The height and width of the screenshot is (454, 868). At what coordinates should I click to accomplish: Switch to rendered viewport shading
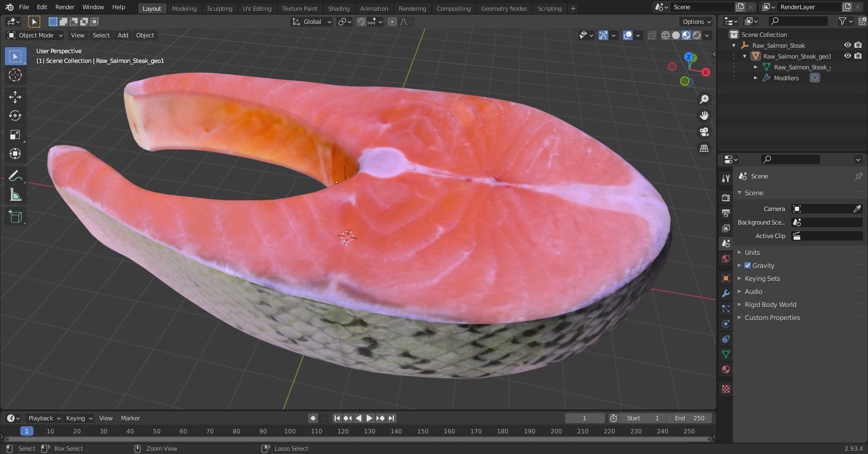point(697,35)
